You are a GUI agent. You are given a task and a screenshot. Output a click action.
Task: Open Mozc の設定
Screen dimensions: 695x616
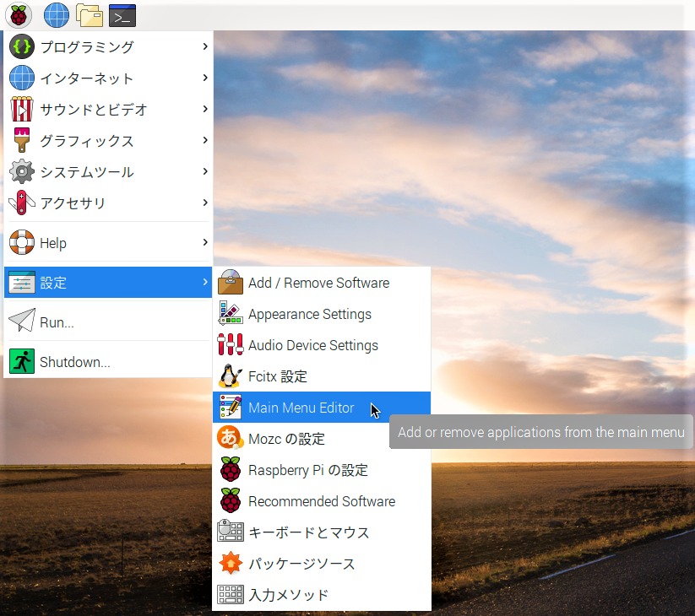pyautogui.click(x=322, y=439)
